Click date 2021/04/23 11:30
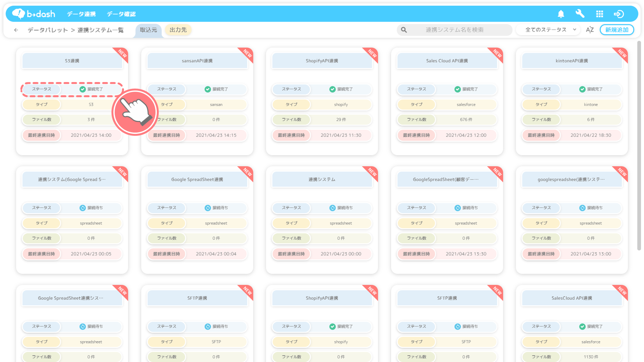 (341, 135)
